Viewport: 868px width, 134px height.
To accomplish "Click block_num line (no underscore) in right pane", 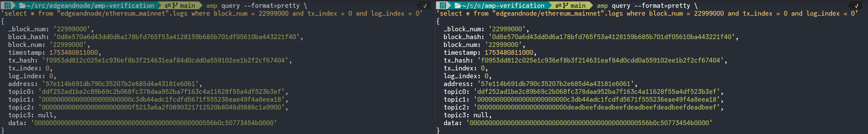I will [485, 45].
